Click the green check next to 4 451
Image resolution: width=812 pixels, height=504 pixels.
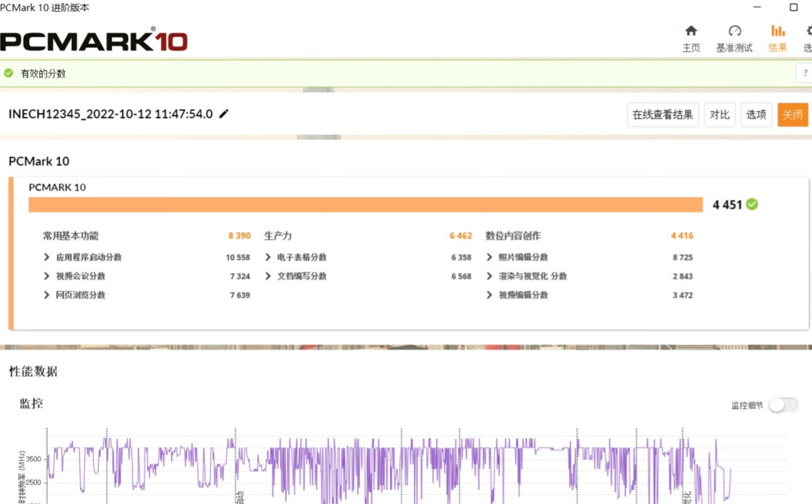pyautogui.click(x=751, y=204)
